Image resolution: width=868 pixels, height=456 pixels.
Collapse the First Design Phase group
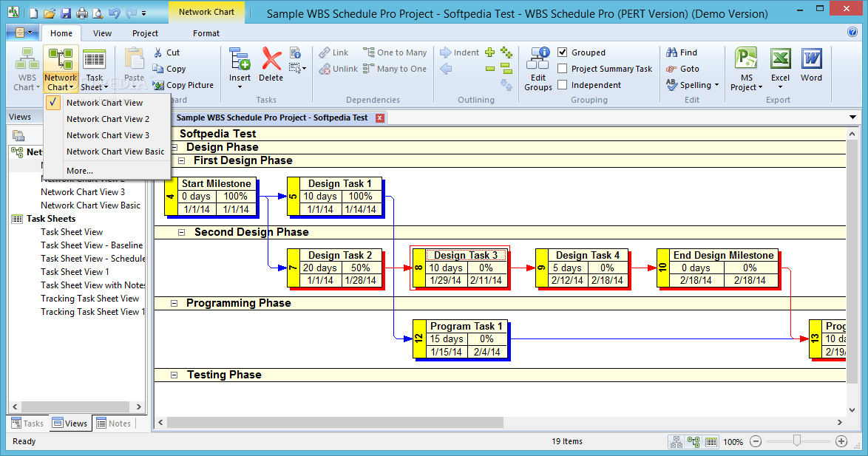click(x=182, y=160)
